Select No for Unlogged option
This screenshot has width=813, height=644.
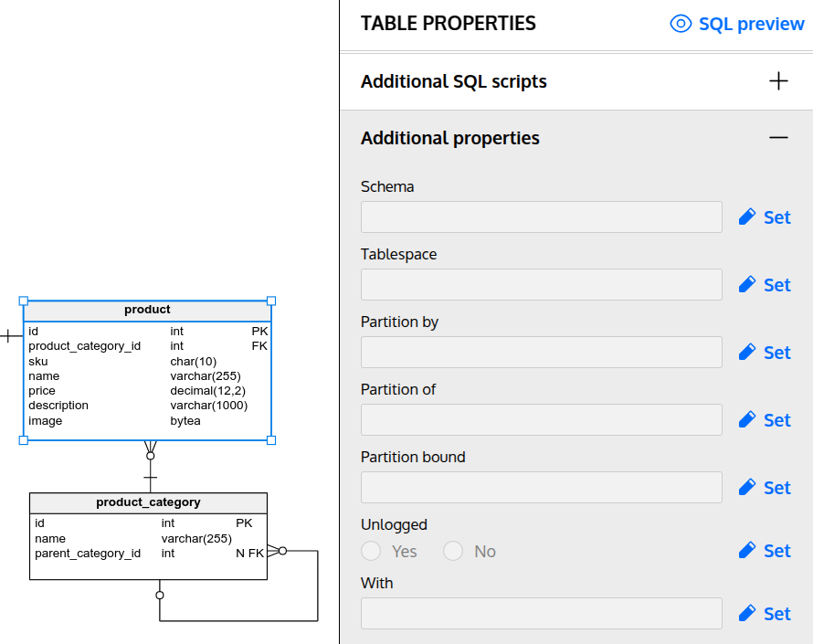[453, 552]
